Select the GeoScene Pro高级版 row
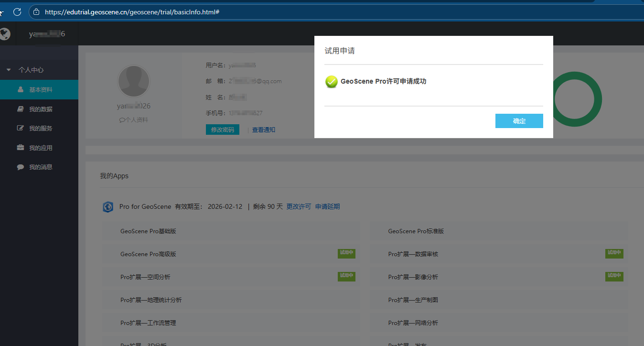This screenshot has height=346, width=644. point(231,254)
